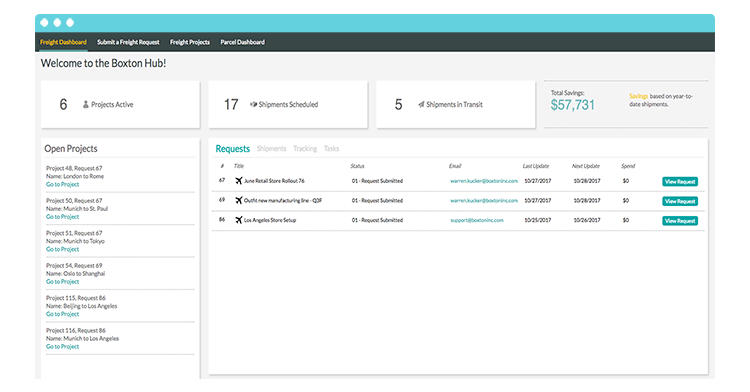The height and width of the screenshot is (392, 750).
Task: Click the 17 Shipments Scheduled card
Action: point(288,104)
